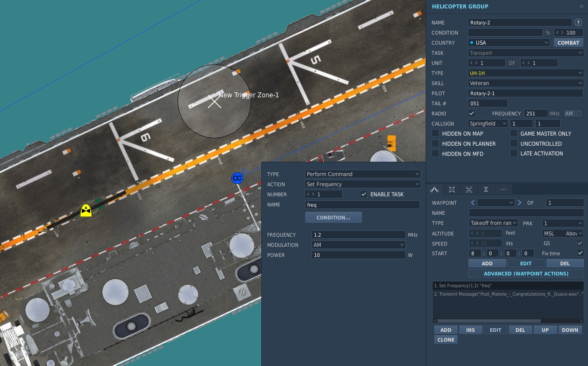Go to next waypoint arrow
The height and width of the screenshot is (366, 588).
point(520,203)
